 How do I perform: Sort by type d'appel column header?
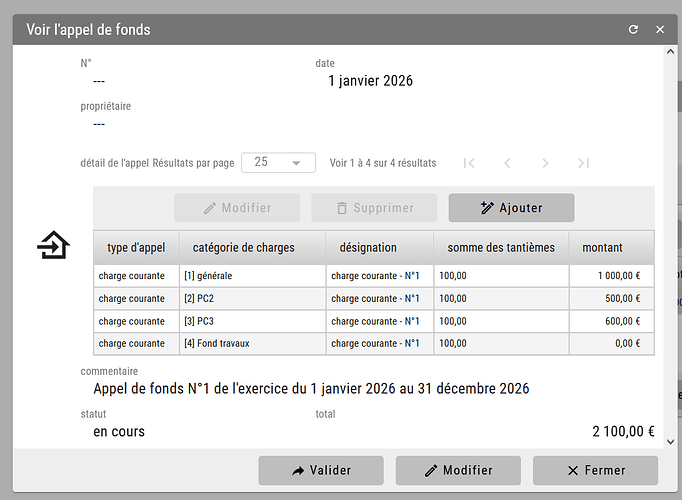136,247
